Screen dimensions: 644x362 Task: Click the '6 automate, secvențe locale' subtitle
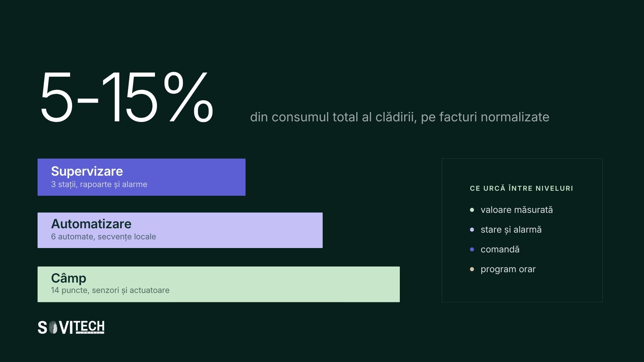tap(103, 237)
